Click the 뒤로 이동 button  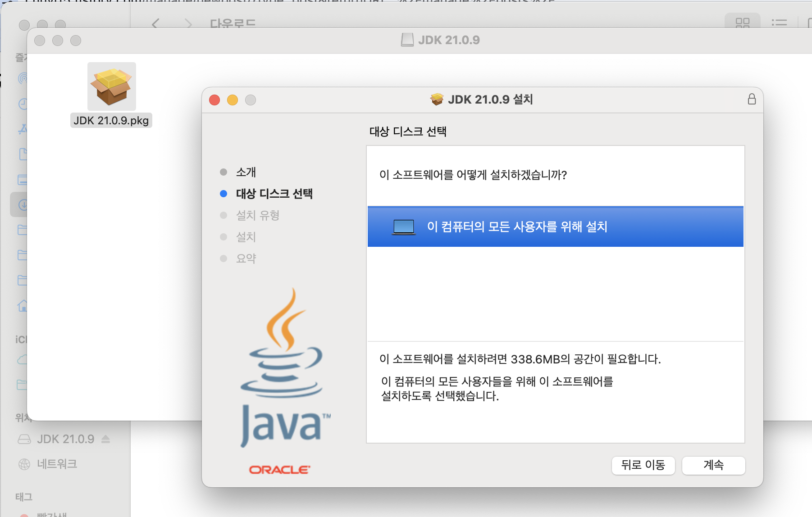(643, 465)
